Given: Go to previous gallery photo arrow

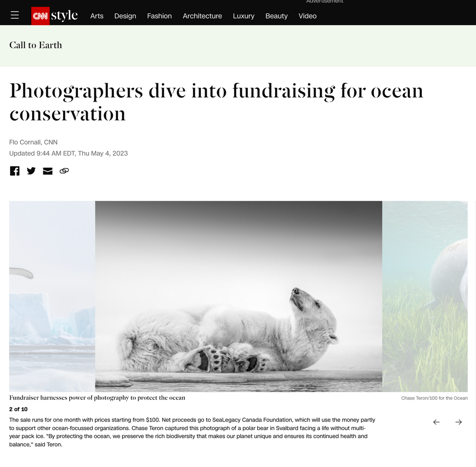Looking at the screenshot, I should tap(436, 422).
